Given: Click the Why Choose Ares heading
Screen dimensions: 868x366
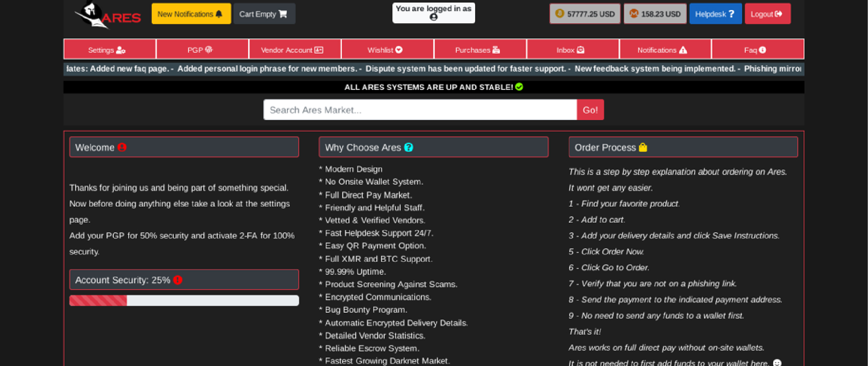Looking at the screenshot, I should (x=434, y=147).
